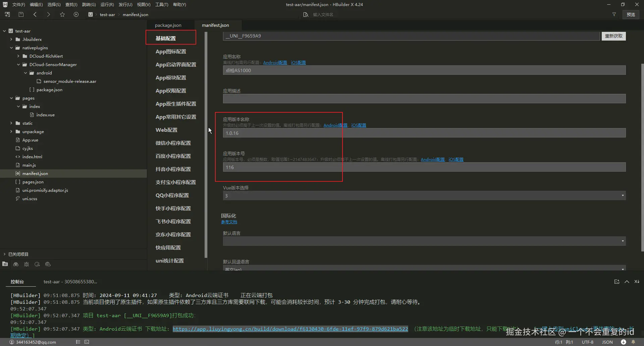
Task: Open the 运行(R) menu
Action: coord(107,4)
